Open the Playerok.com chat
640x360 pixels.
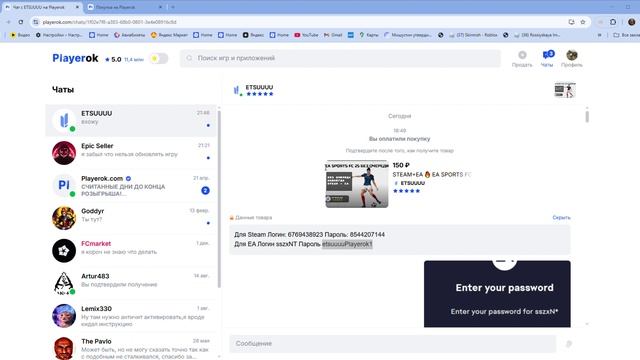pos(131,185)
